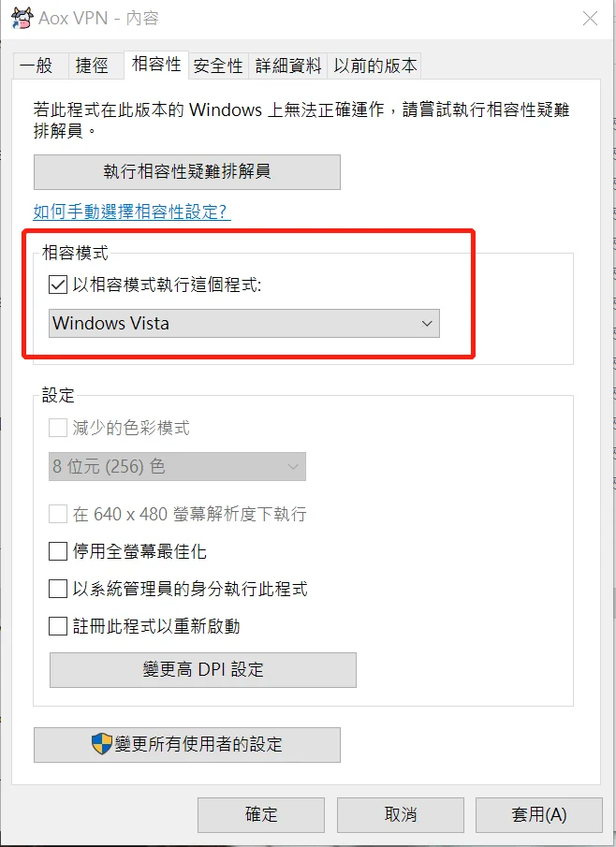Switch to the 一般 tab

click(x=37, y=66)
